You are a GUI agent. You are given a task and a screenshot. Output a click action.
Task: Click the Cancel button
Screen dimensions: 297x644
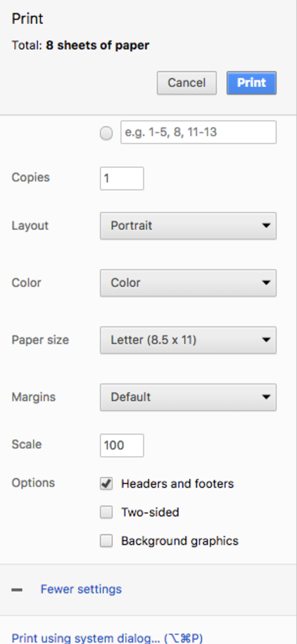(x=187, y=82)
